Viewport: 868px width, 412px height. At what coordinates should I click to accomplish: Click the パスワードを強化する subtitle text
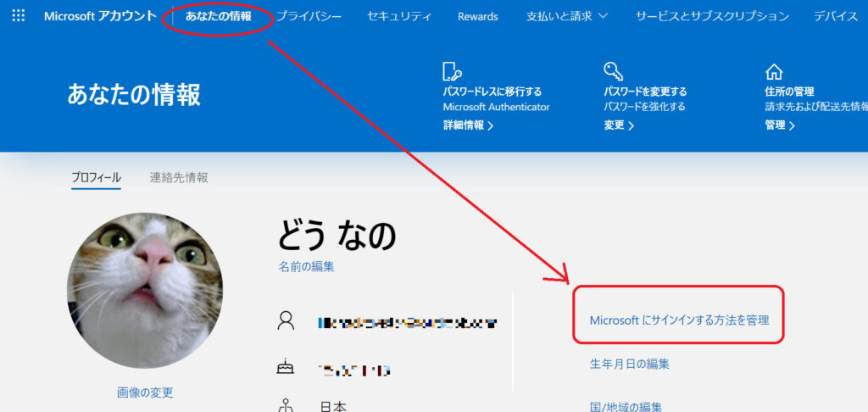(x=644, y=107)
